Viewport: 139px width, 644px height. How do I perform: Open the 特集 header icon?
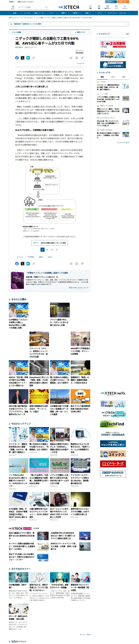90,7
